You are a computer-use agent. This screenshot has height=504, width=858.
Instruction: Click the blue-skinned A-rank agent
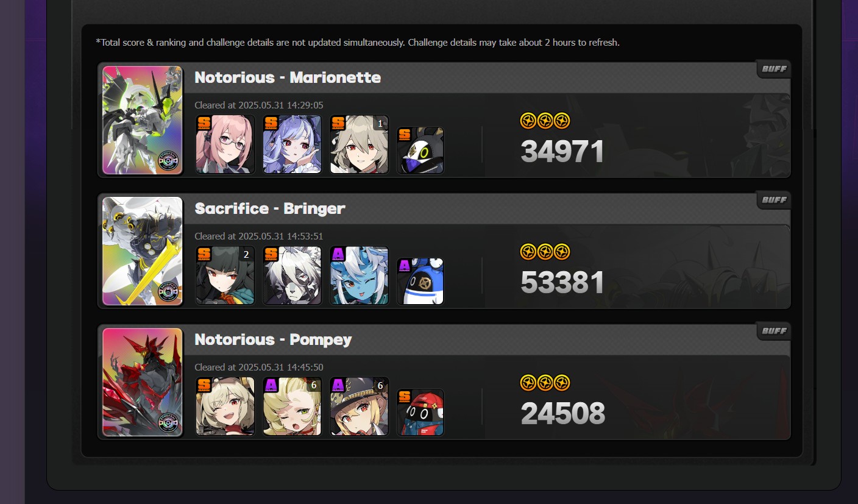[359, 275]
